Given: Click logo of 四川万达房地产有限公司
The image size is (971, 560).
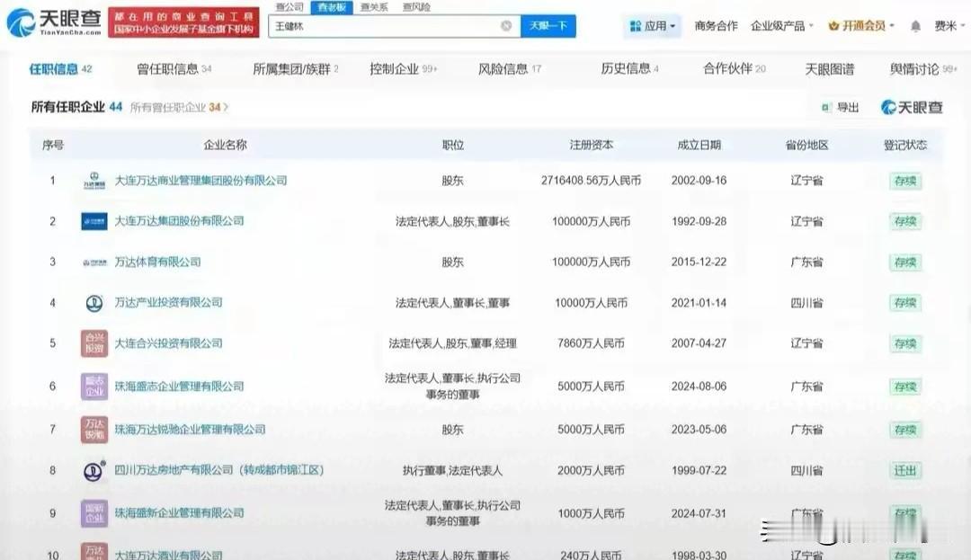Looking at the screenshot, I should (94, 471).
